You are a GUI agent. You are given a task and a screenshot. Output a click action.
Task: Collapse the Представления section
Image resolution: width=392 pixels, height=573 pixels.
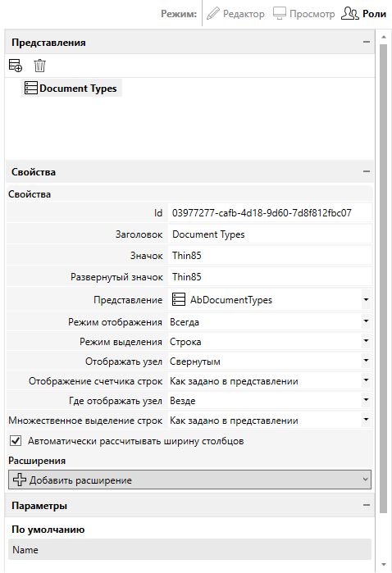(x=367, y=42)
